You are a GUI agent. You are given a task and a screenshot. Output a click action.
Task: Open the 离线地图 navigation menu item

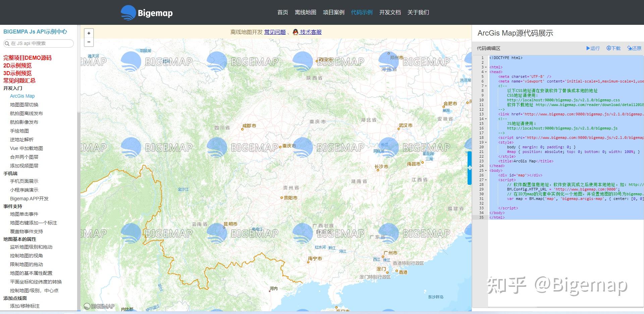305,12
